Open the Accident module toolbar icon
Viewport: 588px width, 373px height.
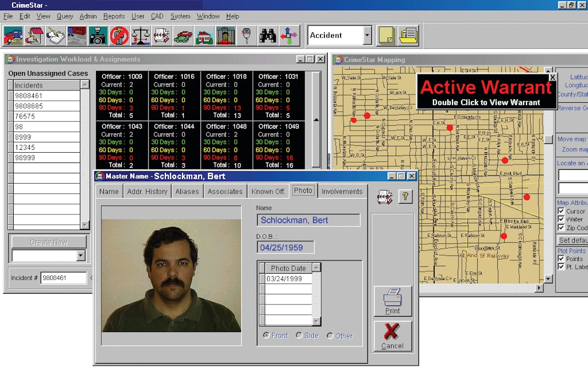[x=14, y=35]
